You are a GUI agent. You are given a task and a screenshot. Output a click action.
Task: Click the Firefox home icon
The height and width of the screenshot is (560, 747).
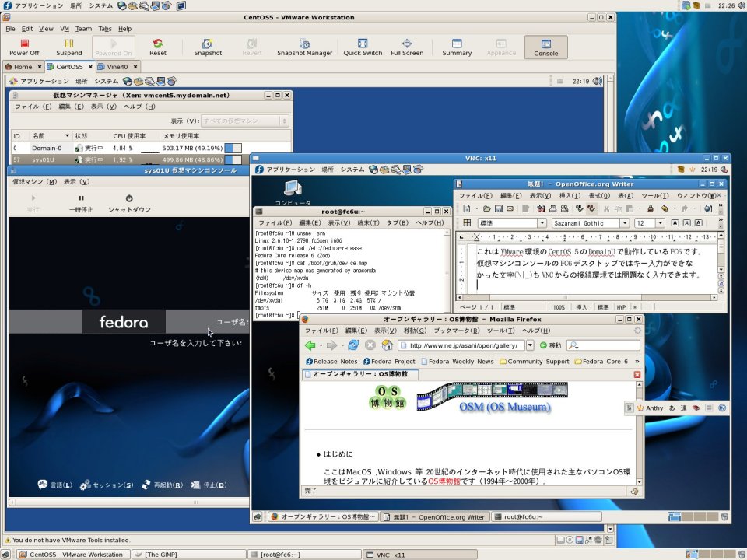(x=387, y=345)
